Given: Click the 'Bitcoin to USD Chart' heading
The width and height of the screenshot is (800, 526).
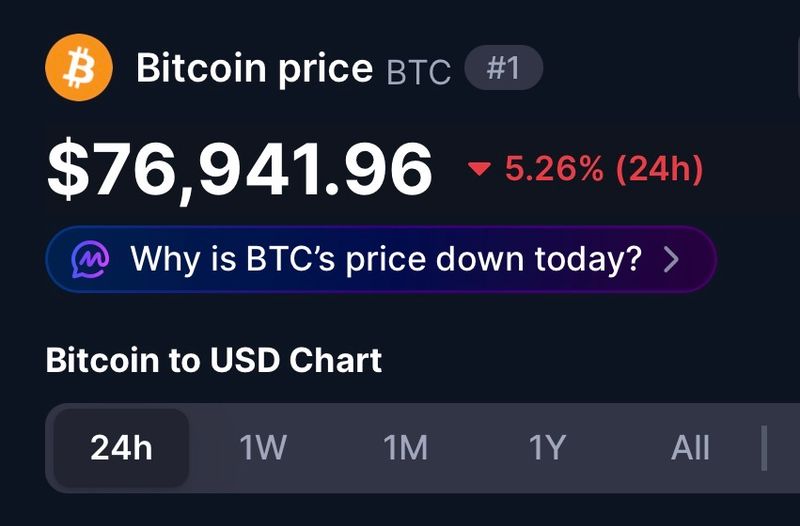Looking at the screenshot, I should click(214, 359).
